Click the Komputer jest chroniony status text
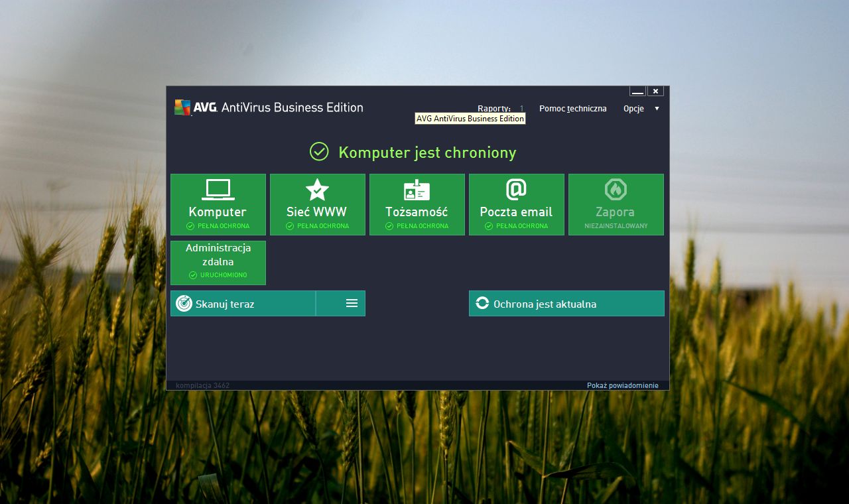Viewport: 849px width, 504px height. click(427, 153)
